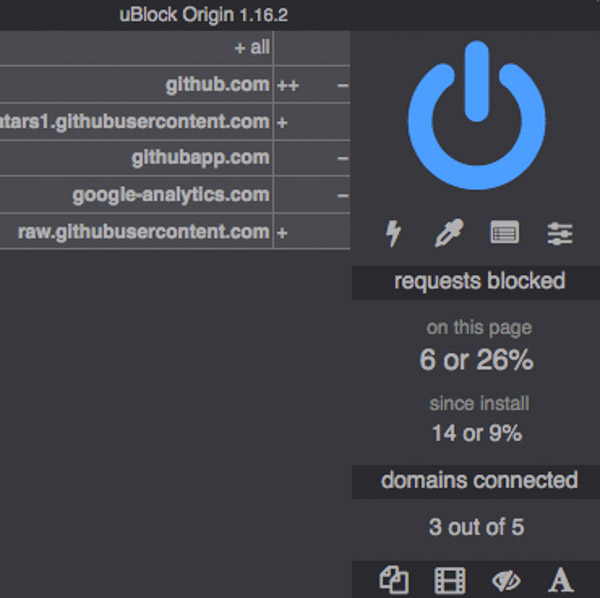The height and width of the screenshot is (598, 600).
Task: Enter element zapper mode via lightning icon
Action: coord(394,234)
